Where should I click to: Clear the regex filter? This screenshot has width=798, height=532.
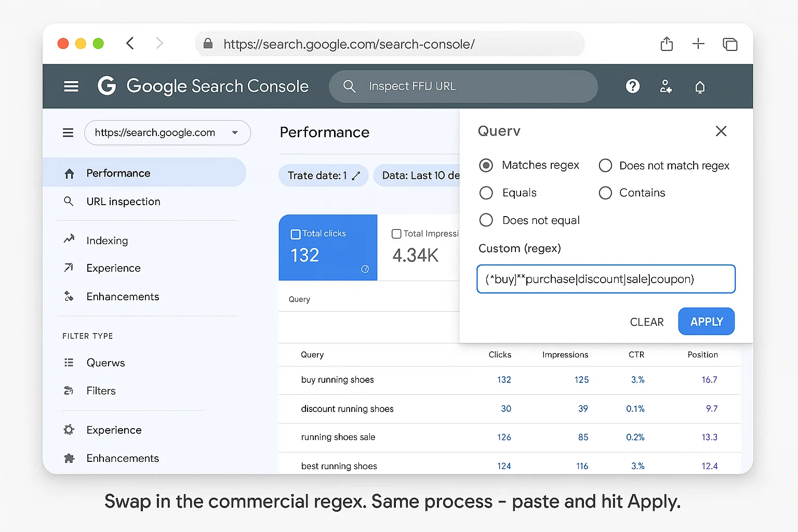[646, 322]
